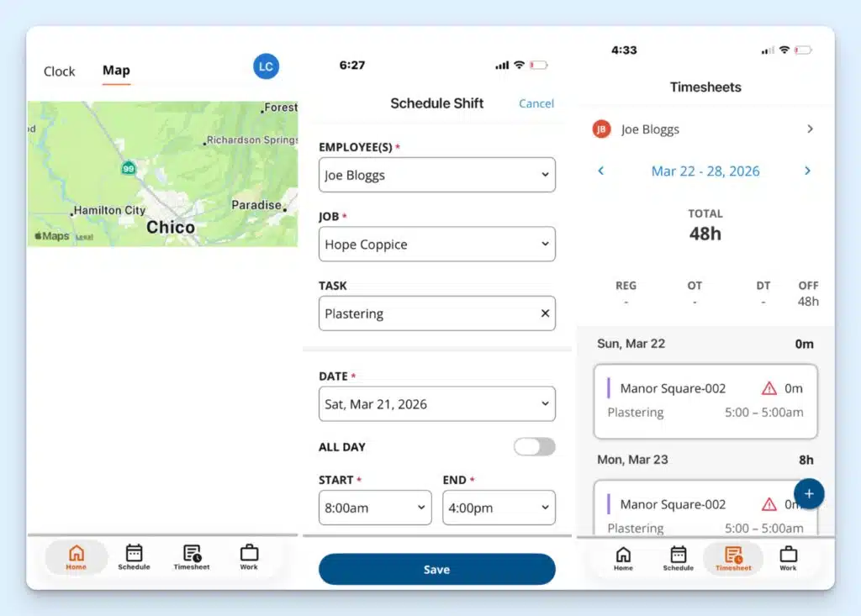Go to next week with right chevron

pos(807,171)
